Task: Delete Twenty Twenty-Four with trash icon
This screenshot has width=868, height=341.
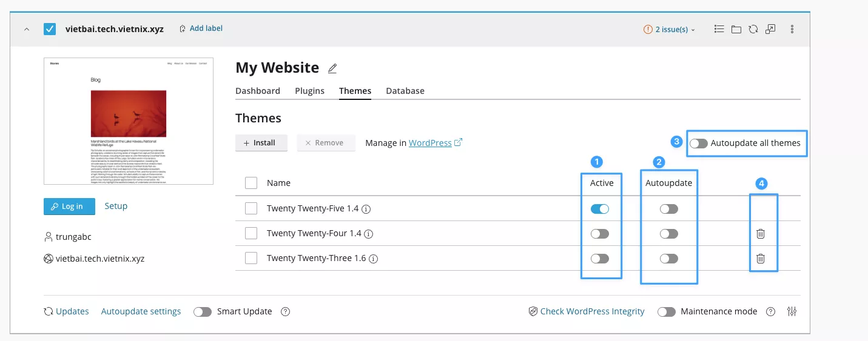Action: click(x=761, y=234)
